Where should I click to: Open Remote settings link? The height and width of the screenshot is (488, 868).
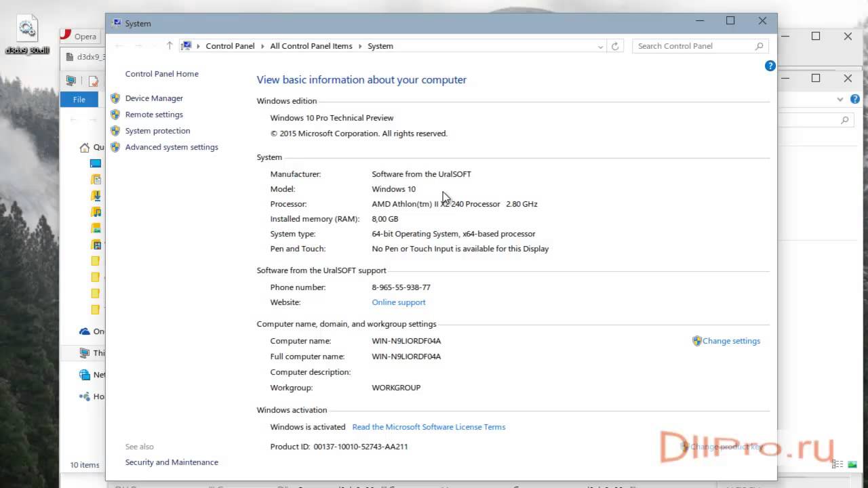[154, 115]
